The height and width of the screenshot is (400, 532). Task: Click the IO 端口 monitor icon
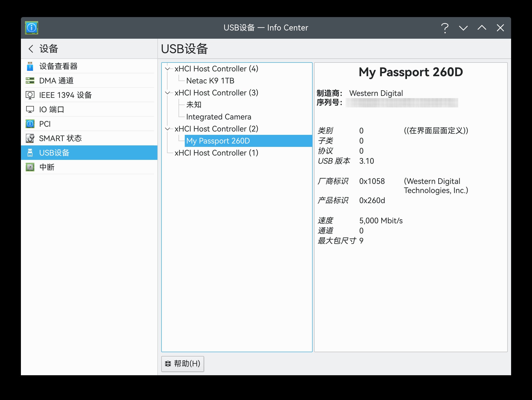pyautogui.click(x=30, y=110)
